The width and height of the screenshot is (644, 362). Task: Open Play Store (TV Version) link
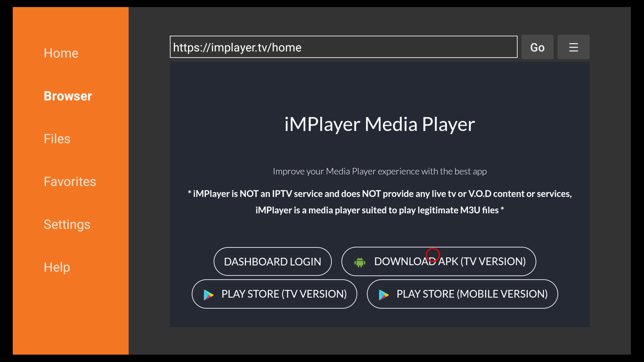[274, 294]
